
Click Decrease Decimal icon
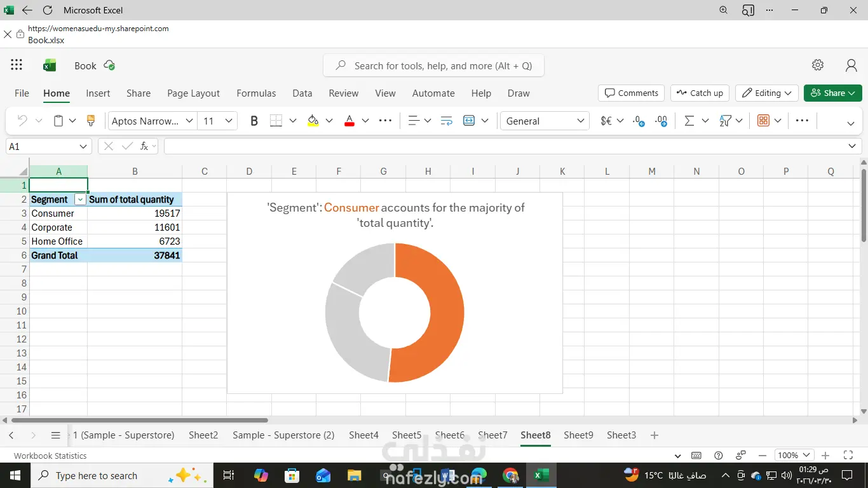pyautogui.click(x=639, y=121)
